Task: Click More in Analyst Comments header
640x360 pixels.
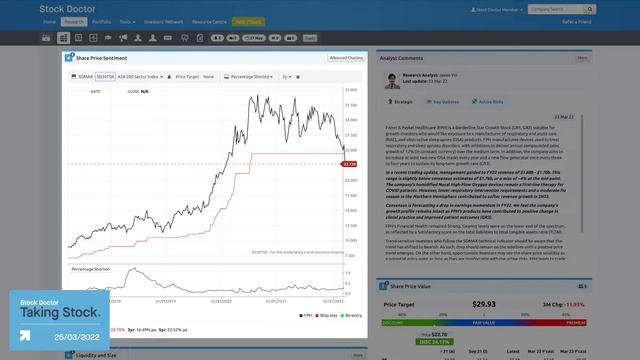Action: tap(582, 58)
